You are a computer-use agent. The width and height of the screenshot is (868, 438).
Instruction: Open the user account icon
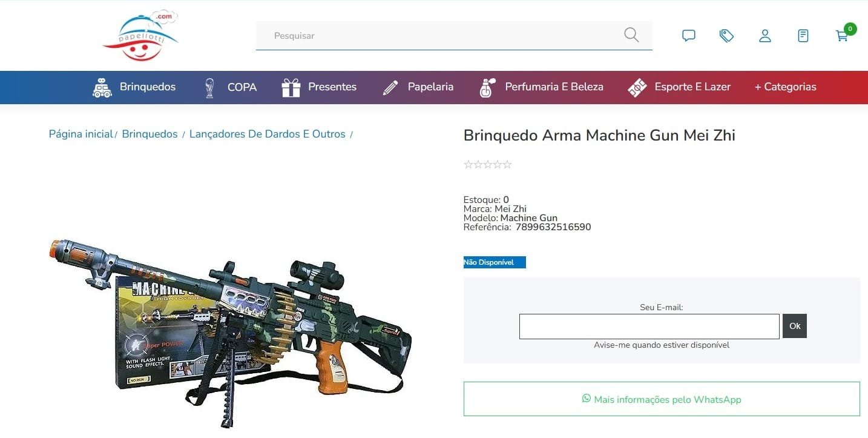pyautogui.click(x=765, y=36)
